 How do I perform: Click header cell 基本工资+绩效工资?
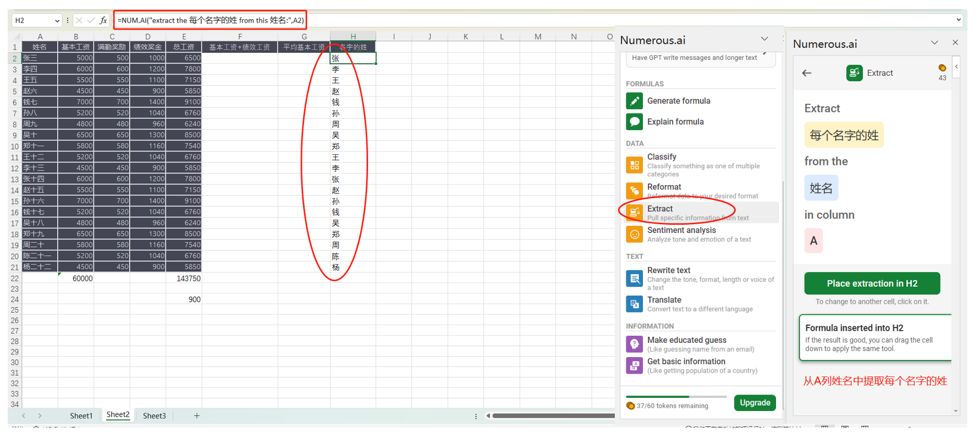[240, 47]
